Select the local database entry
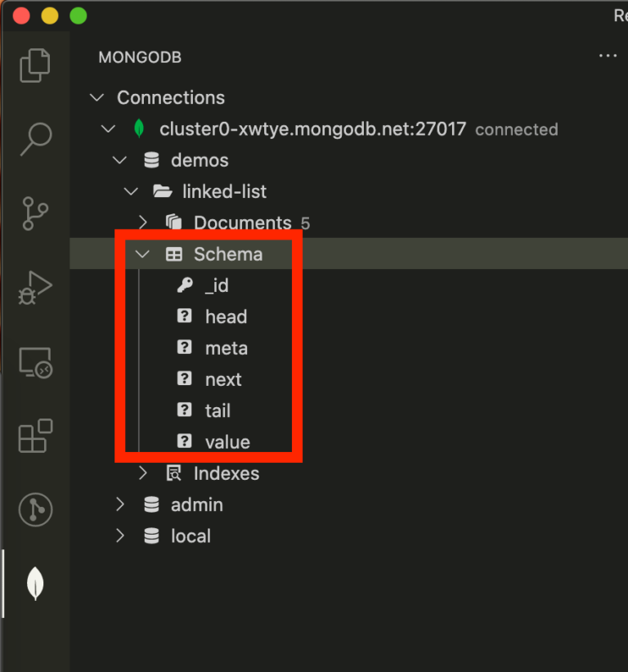 [x=191, y=535]
